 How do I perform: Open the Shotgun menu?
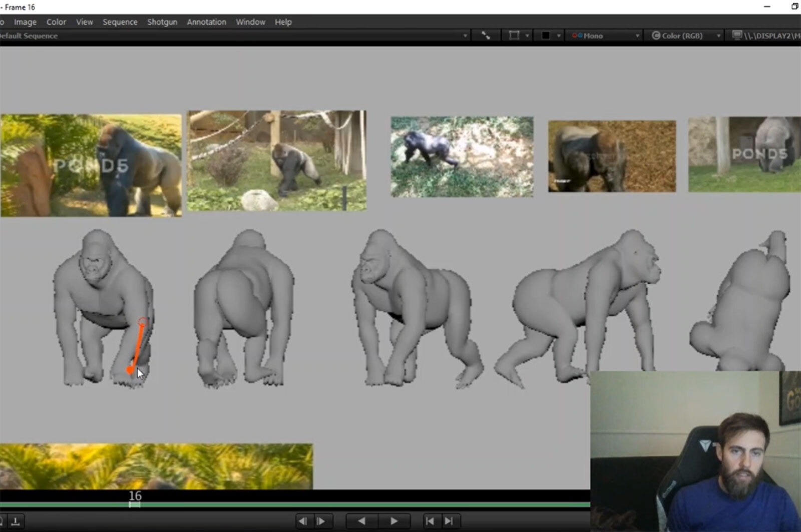pyautogui.click(x=162, y=22)
